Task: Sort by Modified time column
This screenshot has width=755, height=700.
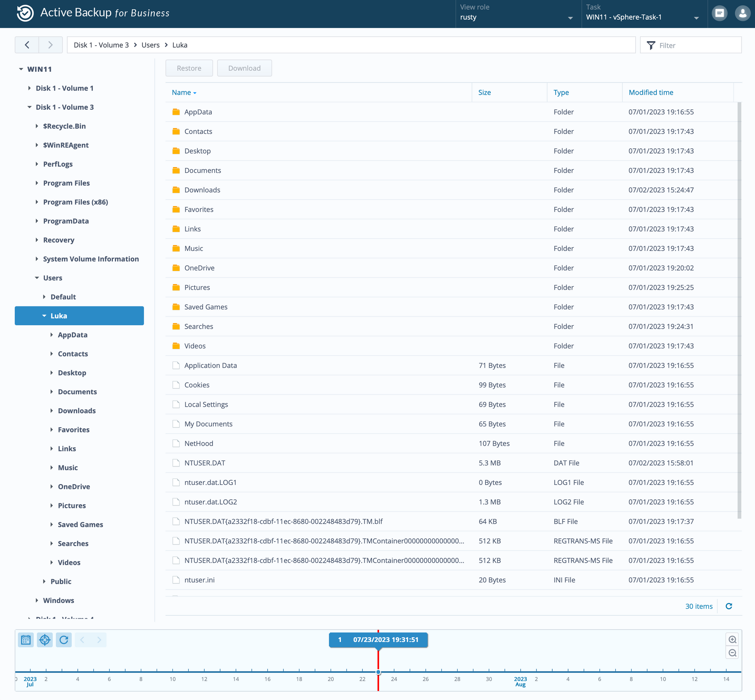Action: pos(678,92)
